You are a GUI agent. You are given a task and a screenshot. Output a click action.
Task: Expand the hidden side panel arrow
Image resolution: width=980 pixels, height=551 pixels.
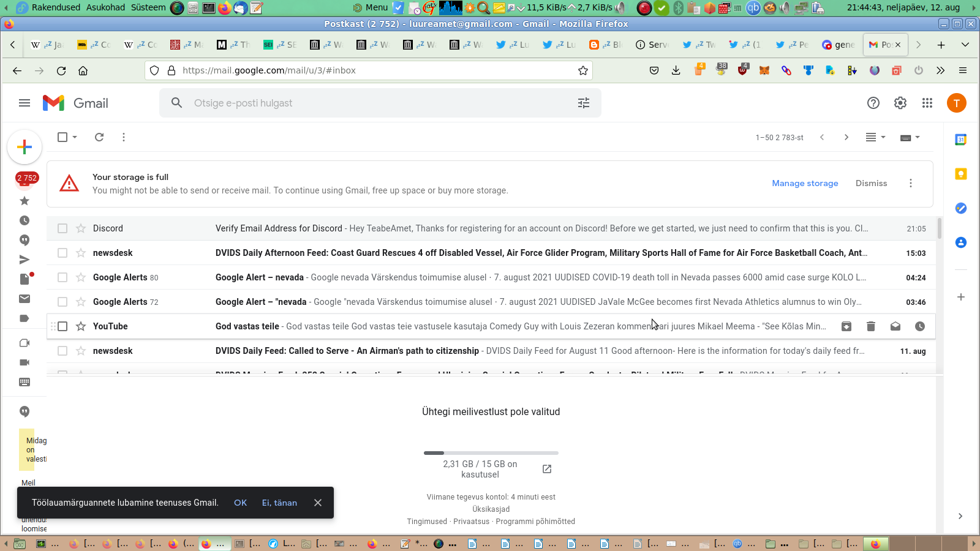coord(960,516)
